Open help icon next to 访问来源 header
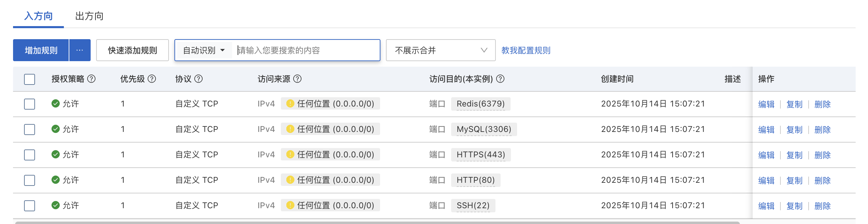The image size is (868, 224). coord(297,79)
